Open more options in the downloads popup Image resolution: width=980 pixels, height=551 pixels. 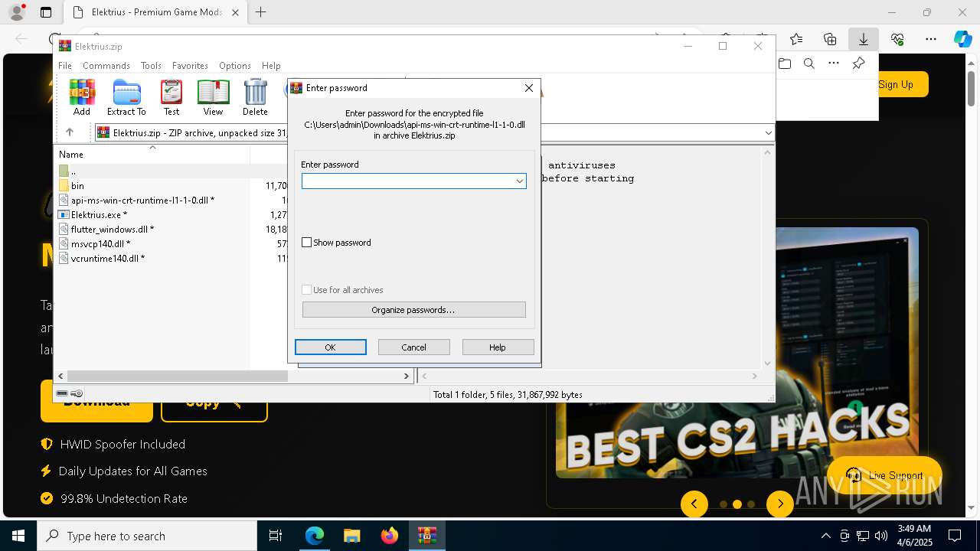[834, 64]
